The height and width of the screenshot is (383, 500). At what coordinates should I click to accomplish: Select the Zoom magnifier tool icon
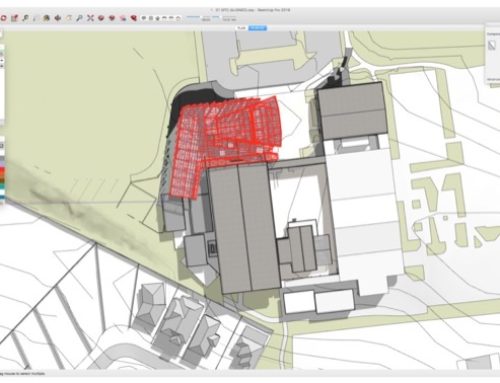coord(79,18)
